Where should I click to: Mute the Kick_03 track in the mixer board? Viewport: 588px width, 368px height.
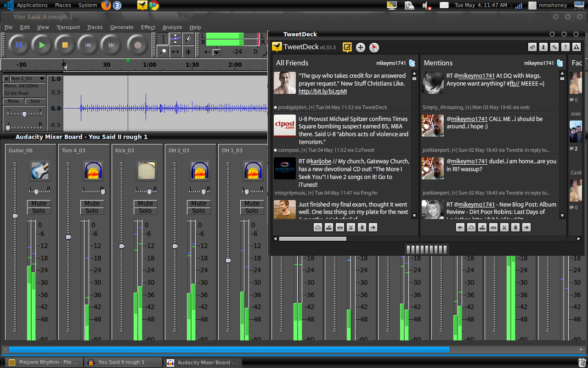pos(145,203)
